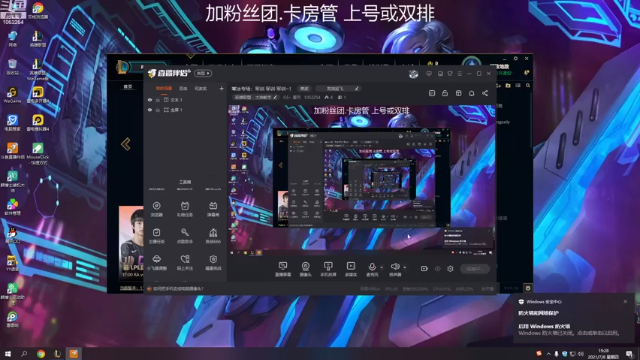The height and width of the screenshot is (360, 640).
Task: Click the small pill button after the stream title
Action: (304, 88)
